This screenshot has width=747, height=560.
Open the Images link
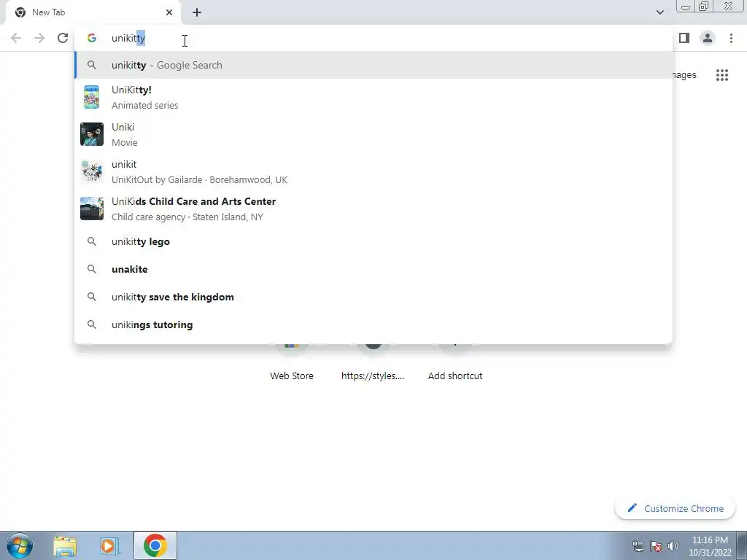[x=684, y=75]
